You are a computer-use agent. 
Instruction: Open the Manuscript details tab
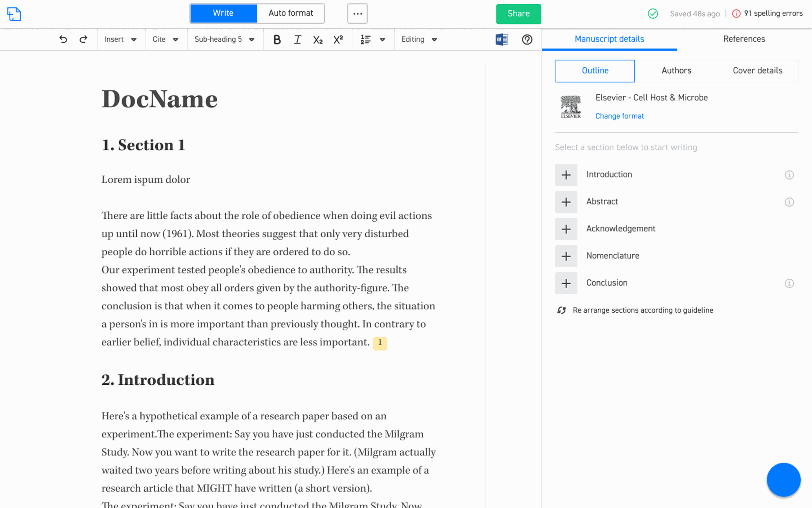pyautogui.click(x=609, y=39)
